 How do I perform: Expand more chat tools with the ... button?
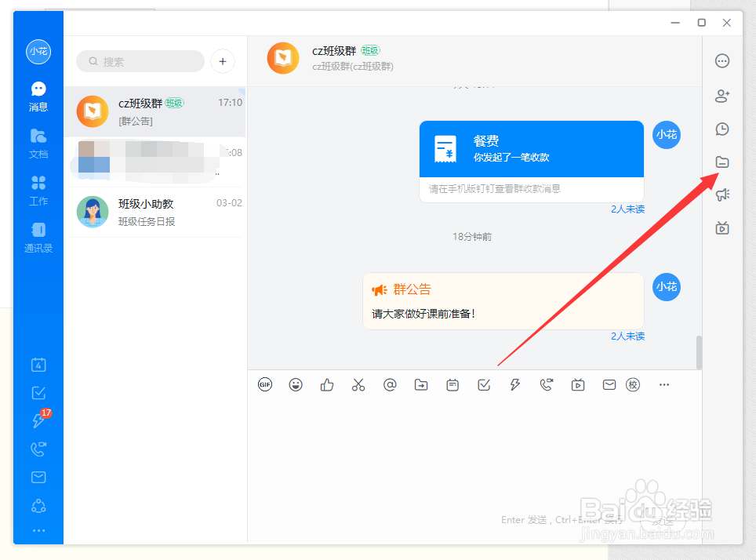coord(664,384)
